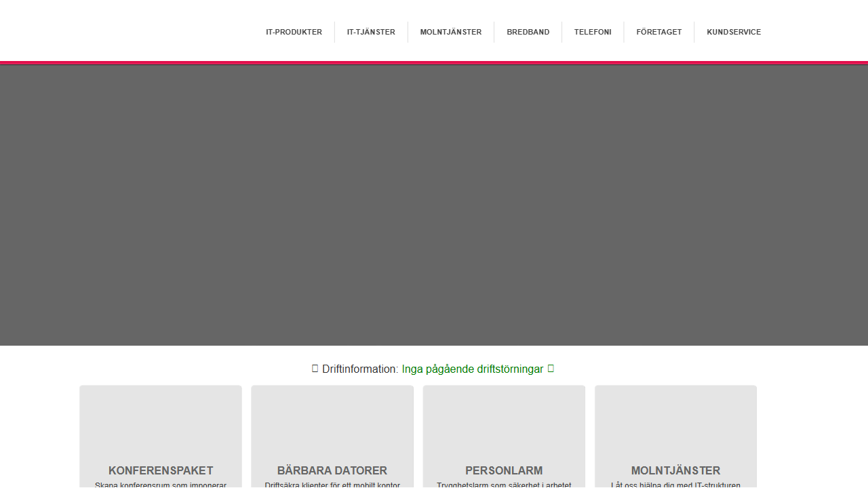Click the KONFERENSPAKET card image area
The image size is (868, 488).
coord(161,424)
